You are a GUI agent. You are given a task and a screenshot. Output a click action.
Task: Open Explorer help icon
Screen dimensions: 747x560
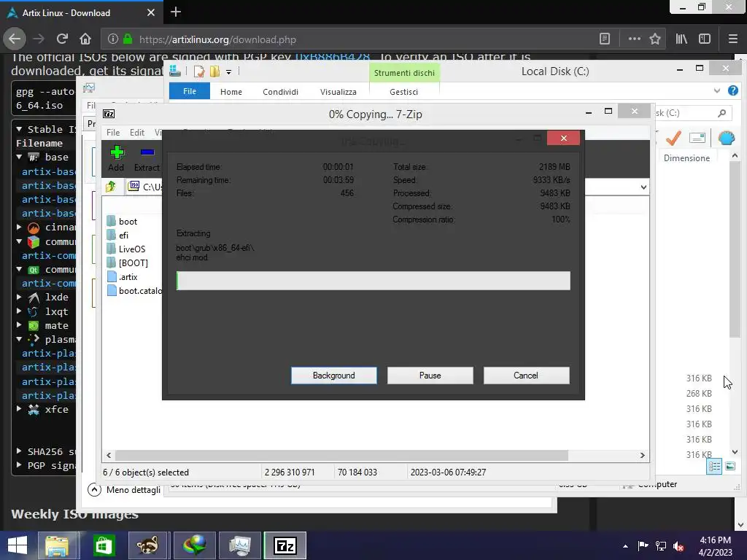click(x=733, y=90)
